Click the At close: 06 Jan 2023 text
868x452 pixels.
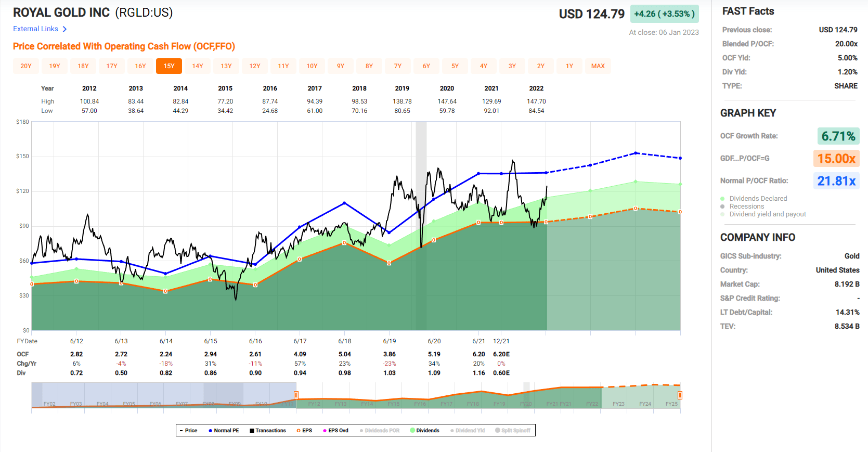[664, 32]
